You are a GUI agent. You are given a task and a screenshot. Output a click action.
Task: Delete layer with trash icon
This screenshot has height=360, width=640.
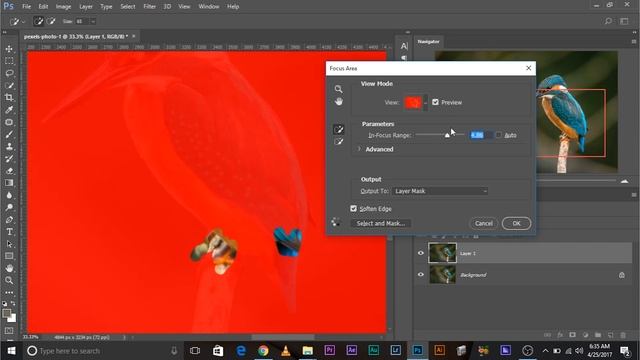point(623,335)
